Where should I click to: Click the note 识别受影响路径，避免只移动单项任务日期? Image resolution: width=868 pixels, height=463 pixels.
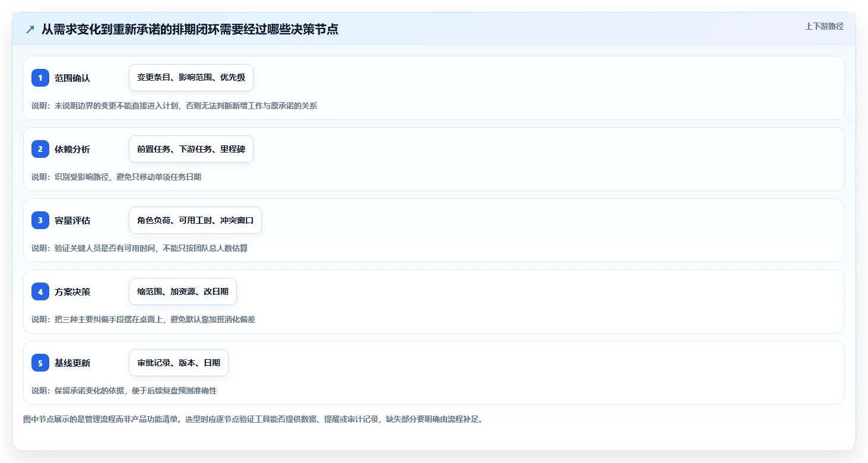(128, 177)
